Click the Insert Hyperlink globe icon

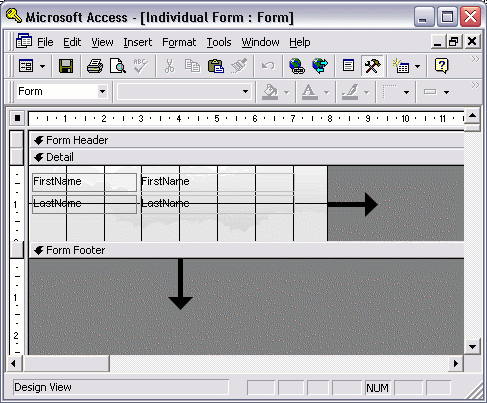tap(297, 66)
